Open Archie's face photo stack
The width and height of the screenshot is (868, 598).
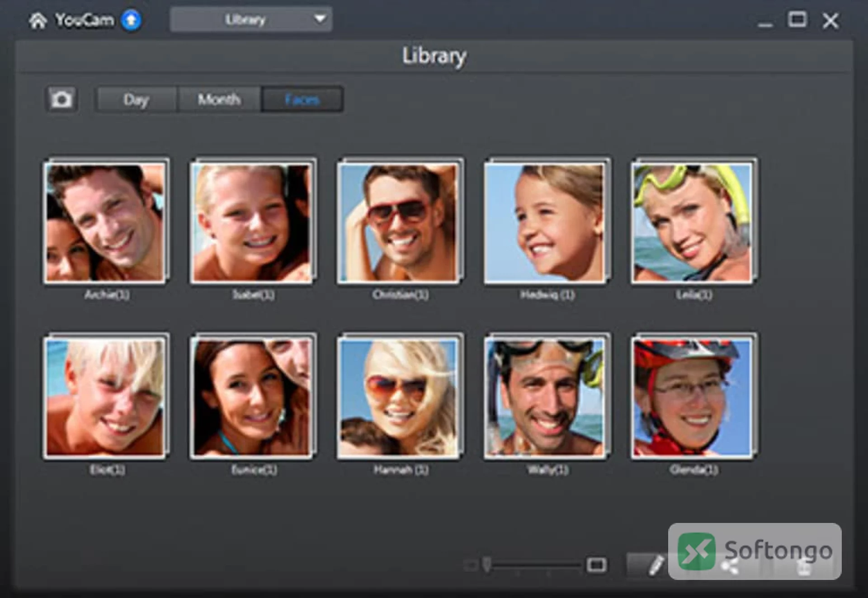pos(106,221)
